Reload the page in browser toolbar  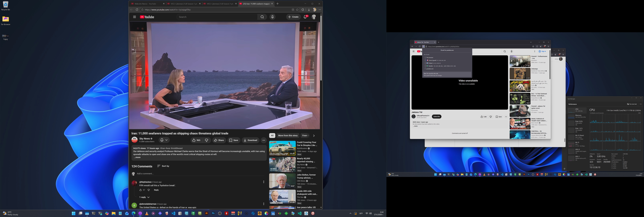tap(137, 10)
